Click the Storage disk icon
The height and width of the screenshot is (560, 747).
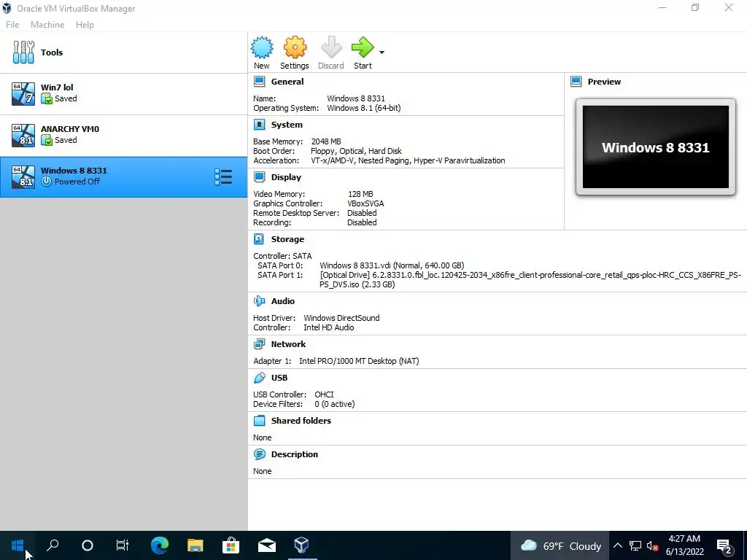coord(259,239)
